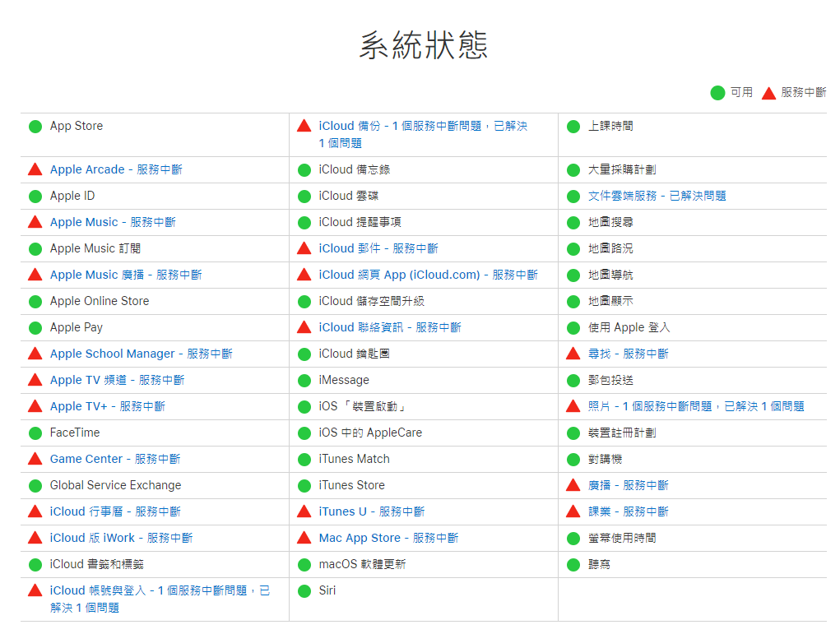Click the 使用 Apple 登入 text

click(x=629, y=327)
